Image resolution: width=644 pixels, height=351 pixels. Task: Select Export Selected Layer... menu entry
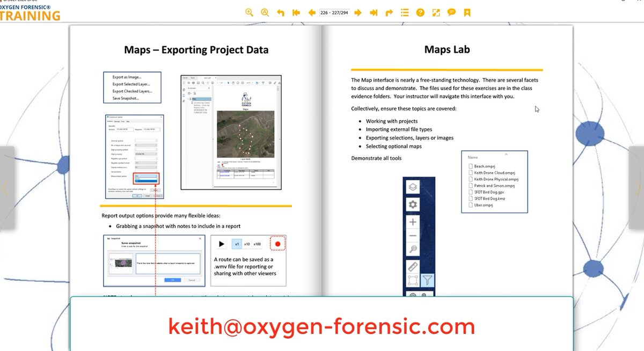131,84
